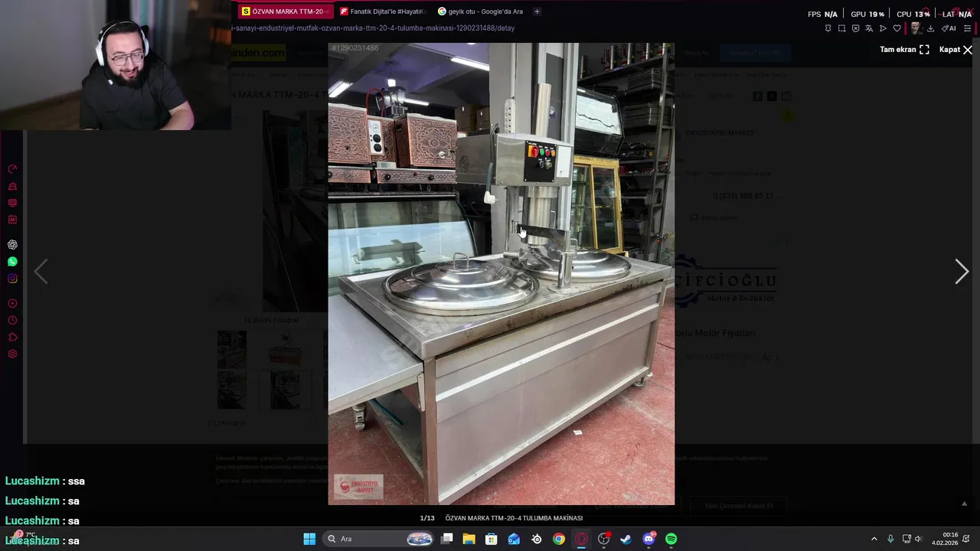Add page to bookmarks with heart icon
The width and height of the screenshot is (980, 551).
[x=897, y=28]
